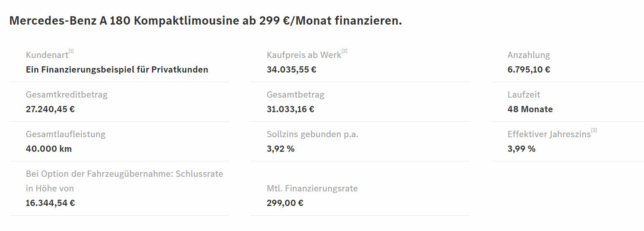The width and height of the screenshot is (644, 231).
Task: Select the Kundenart label
Action: click(47, 55)
